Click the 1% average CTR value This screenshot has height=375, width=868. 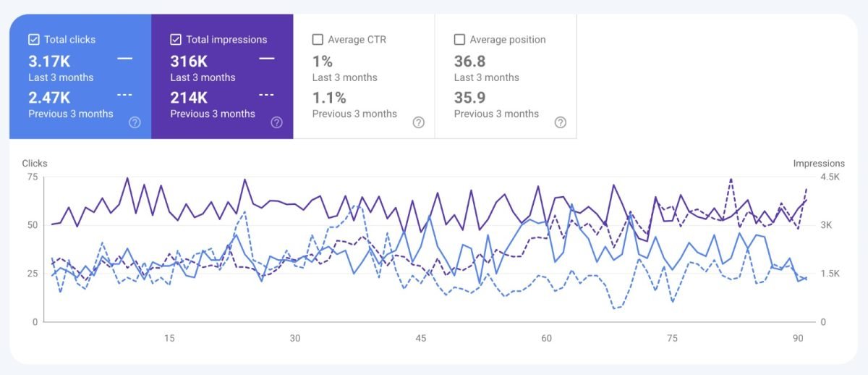(x=321, y=61)
